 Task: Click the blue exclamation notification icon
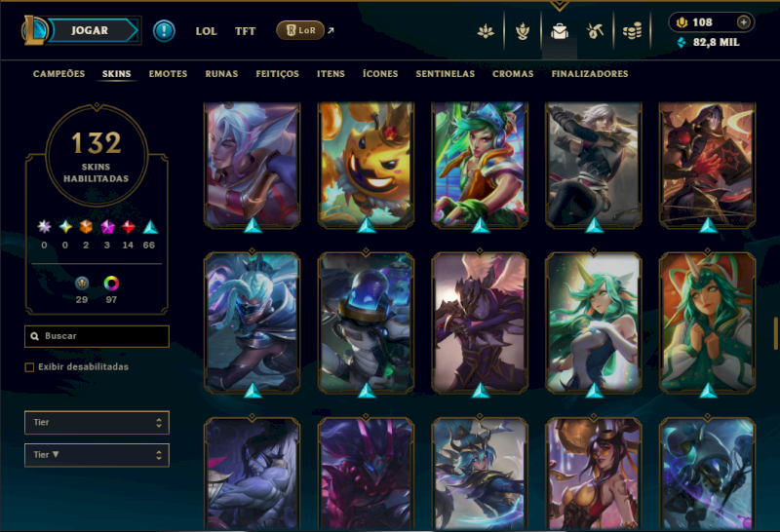[164, 31]
